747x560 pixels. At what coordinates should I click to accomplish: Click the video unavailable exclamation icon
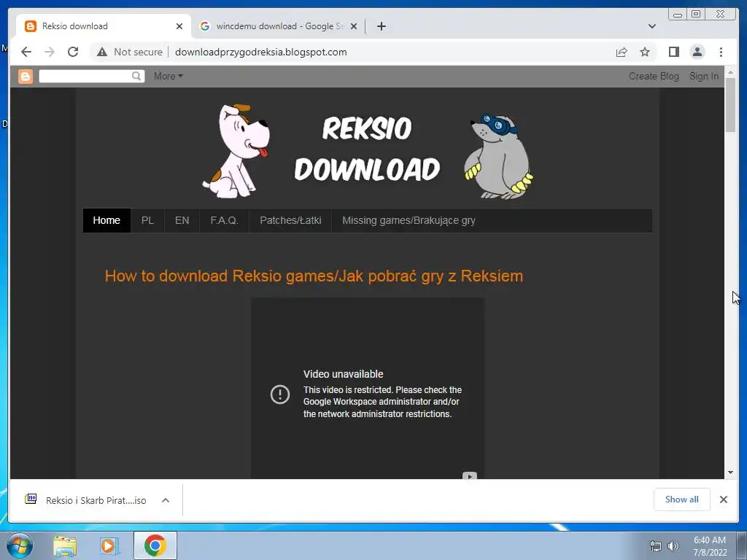point(280,394)
